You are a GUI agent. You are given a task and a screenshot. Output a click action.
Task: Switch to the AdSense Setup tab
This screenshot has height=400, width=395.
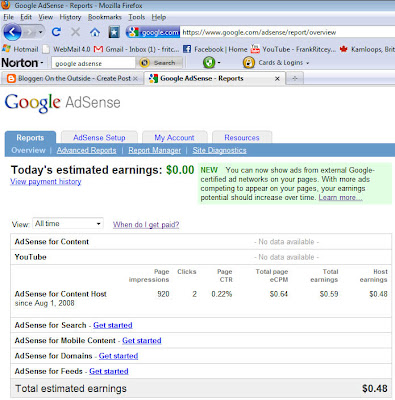pyautogui.click(x=99, y=137)
